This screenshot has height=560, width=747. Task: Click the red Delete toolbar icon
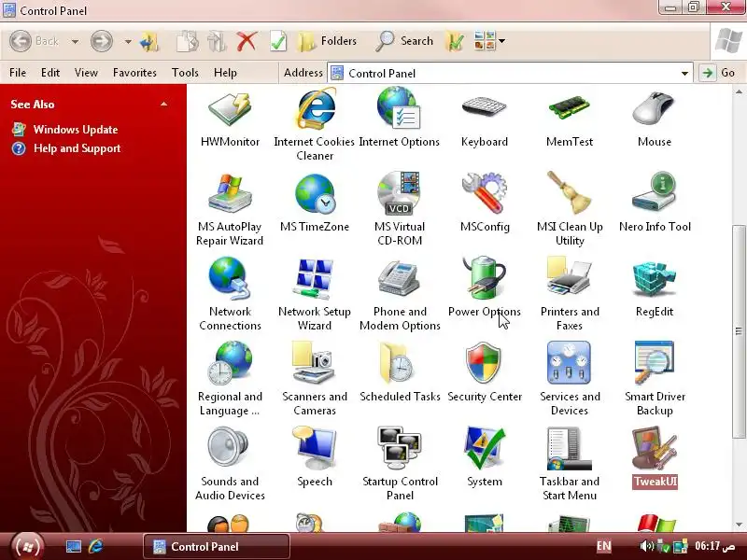click(x=247, y=41)
